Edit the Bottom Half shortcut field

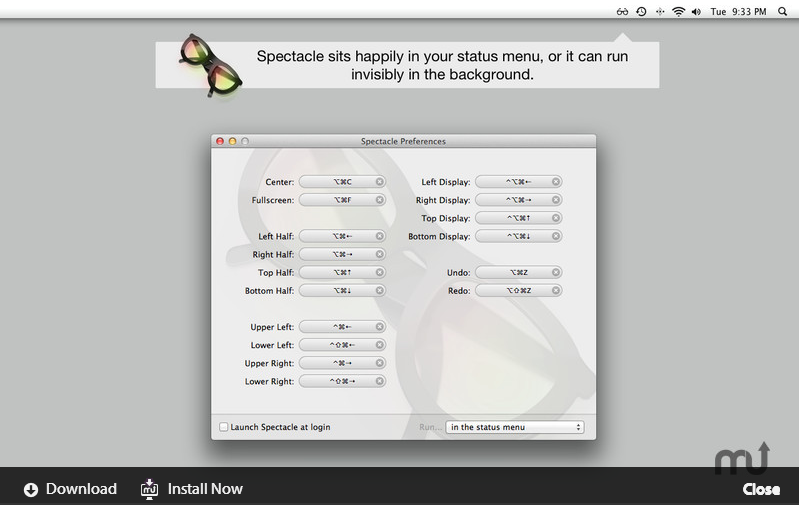[342, 290]
